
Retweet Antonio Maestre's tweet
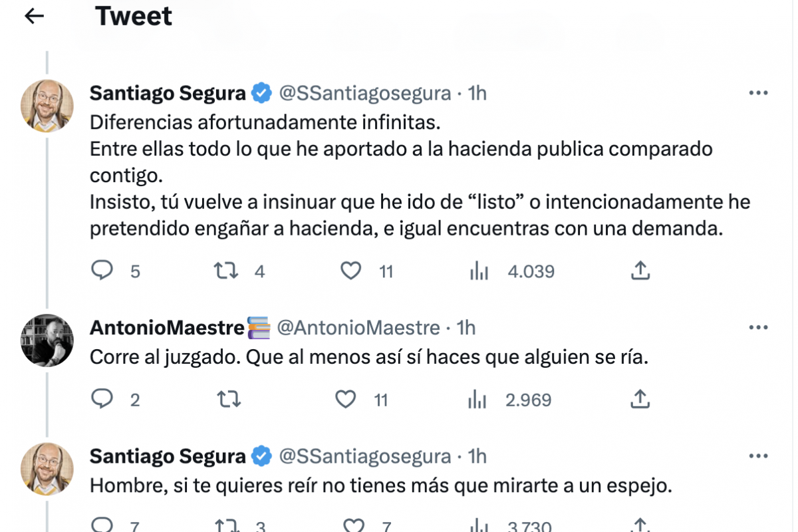(229, 399)
